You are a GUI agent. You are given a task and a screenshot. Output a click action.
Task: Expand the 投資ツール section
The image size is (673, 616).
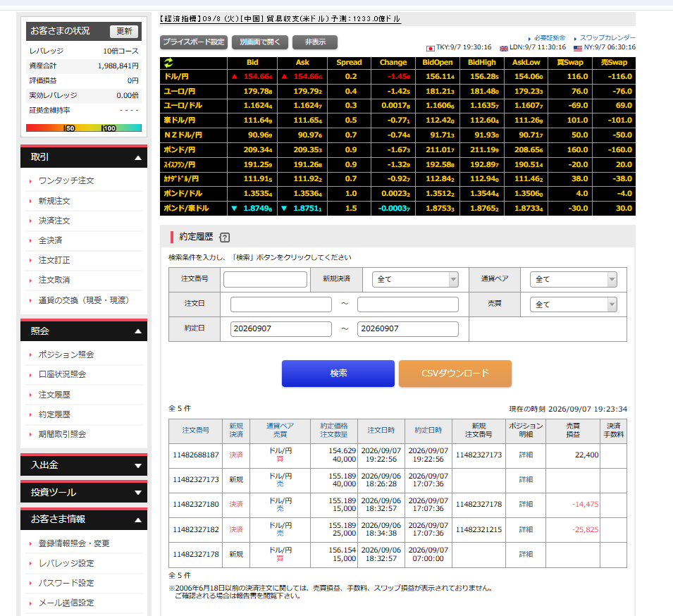(84, 493)
